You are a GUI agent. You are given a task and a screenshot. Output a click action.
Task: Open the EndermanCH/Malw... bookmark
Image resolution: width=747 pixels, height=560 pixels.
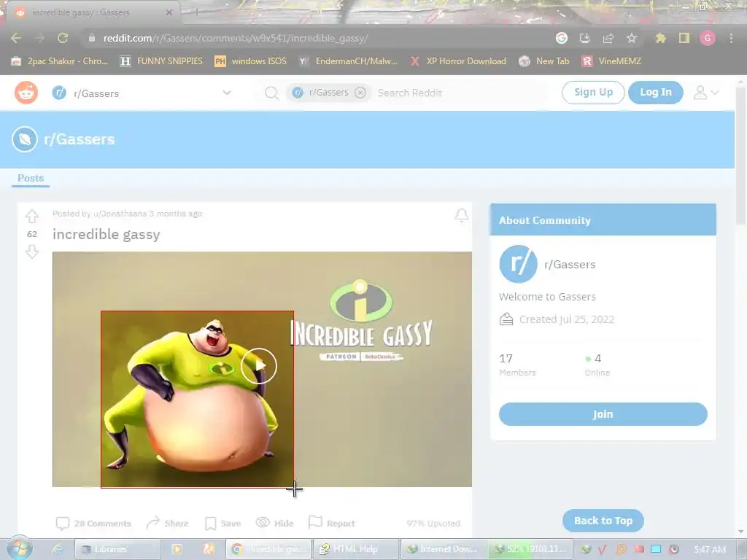point(348,61)
